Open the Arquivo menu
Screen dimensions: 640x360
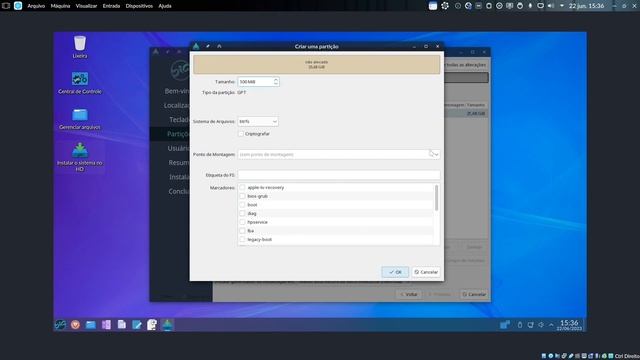pyautogui.click(x=36, y=6)
